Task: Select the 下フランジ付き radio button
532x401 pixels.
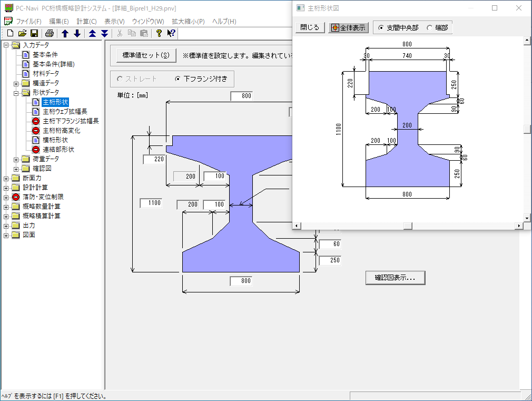Action: click(x=178, y=79)
